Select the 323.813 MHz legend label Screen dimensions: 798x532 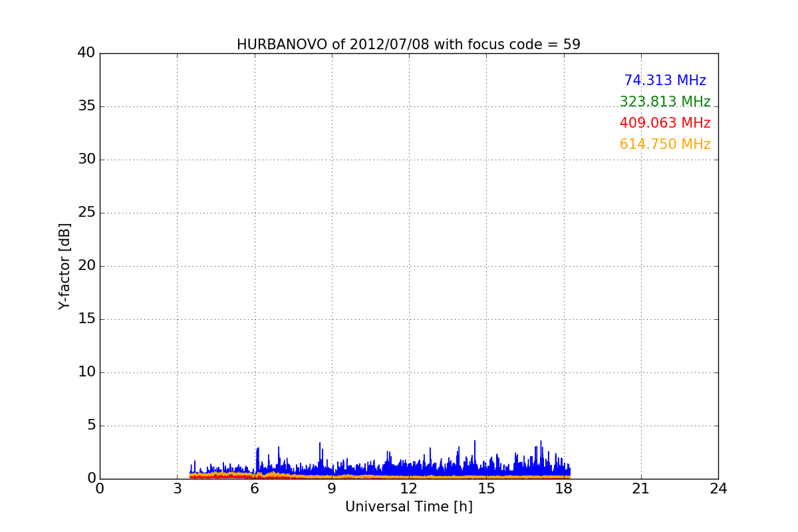pyautogui.click(x=665, y=102)
